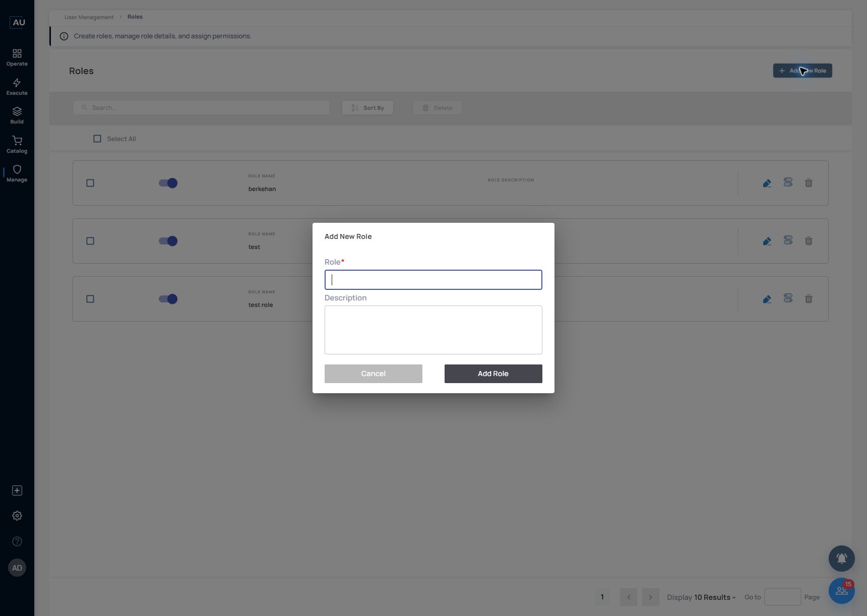867x616 pixels.
Task: Open the Display 10 Results dropdown
Action: [701, 597]
